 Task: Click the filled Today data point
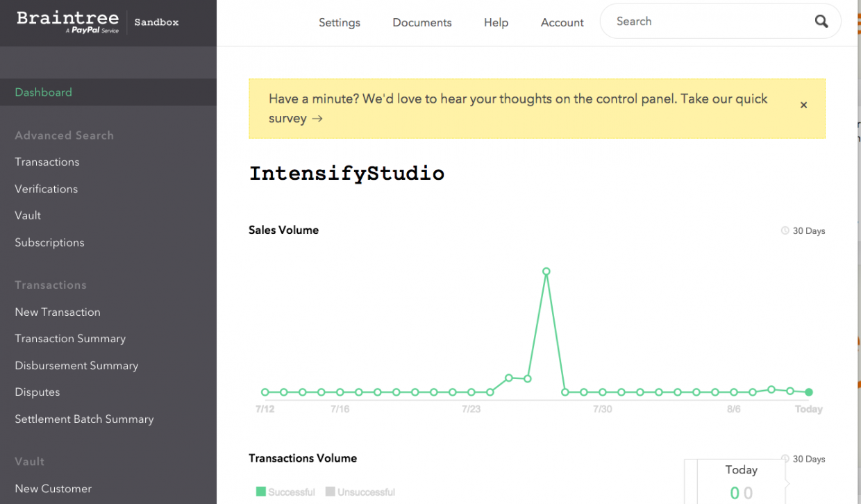809,392
